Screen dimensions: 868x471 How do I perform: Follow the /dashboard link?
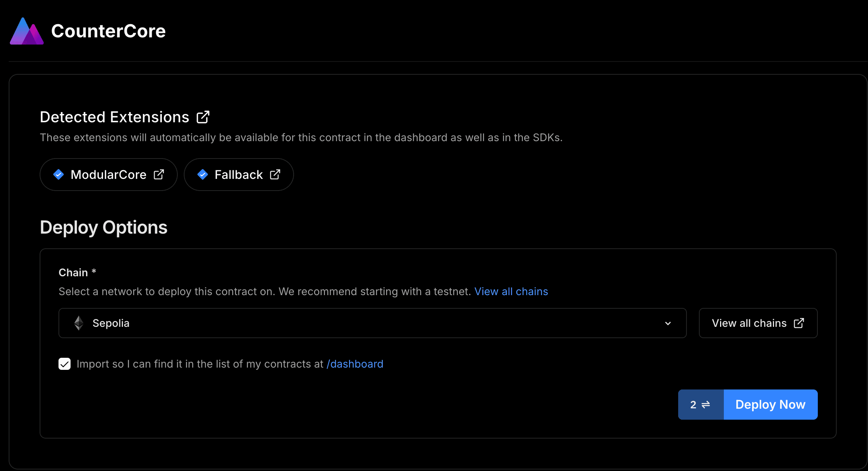coord(355,364)
